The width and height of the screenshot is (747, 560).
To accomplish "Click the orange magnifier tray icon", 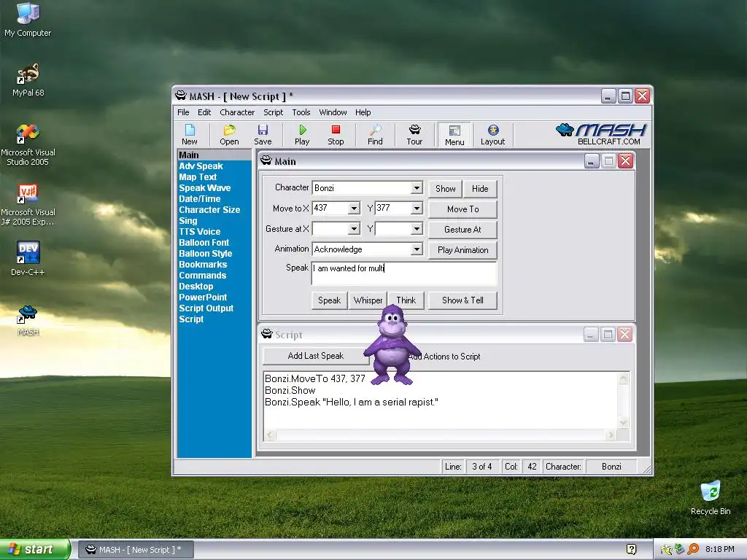I will point(693,549).
